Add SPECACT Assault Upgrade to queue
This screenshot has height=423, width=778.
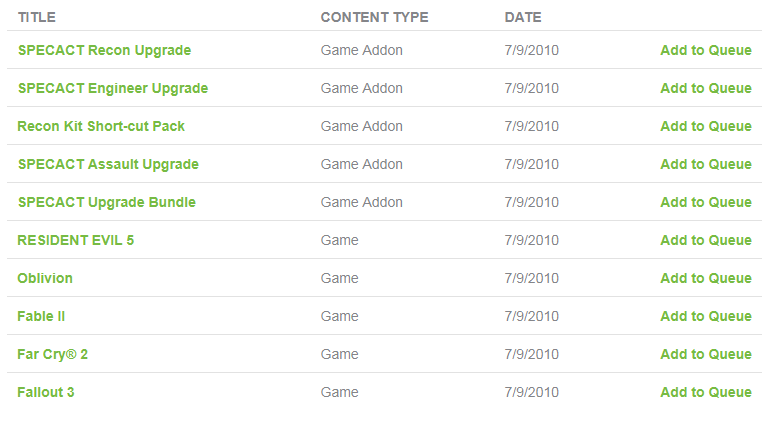coord(705,164)
